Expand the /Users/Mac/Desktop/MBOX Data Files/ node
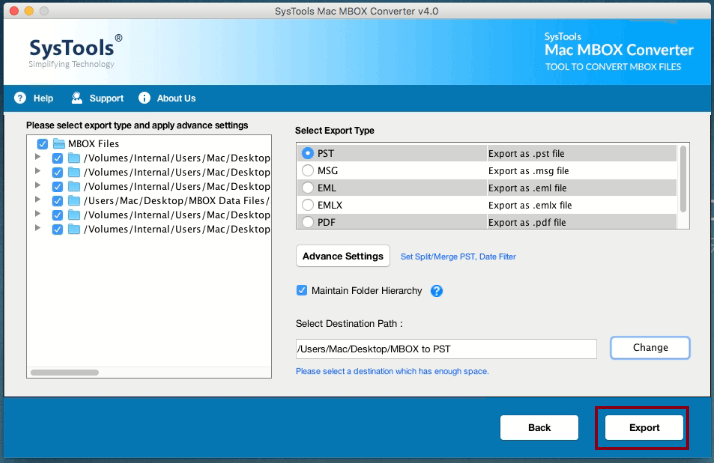The height and width of the screenshot is (463, 714). 38,199
